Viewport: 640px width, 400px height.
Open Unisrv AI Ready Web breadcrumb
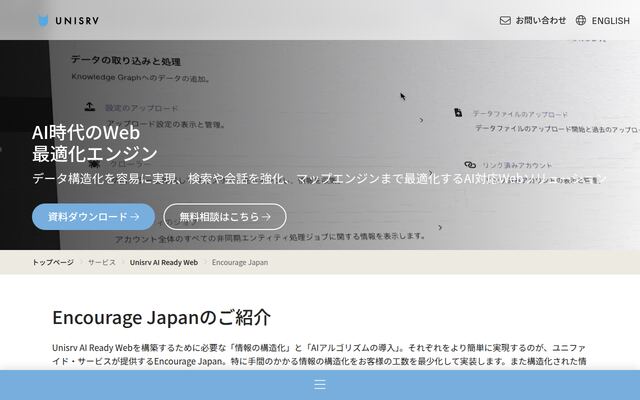coord(164,262)
